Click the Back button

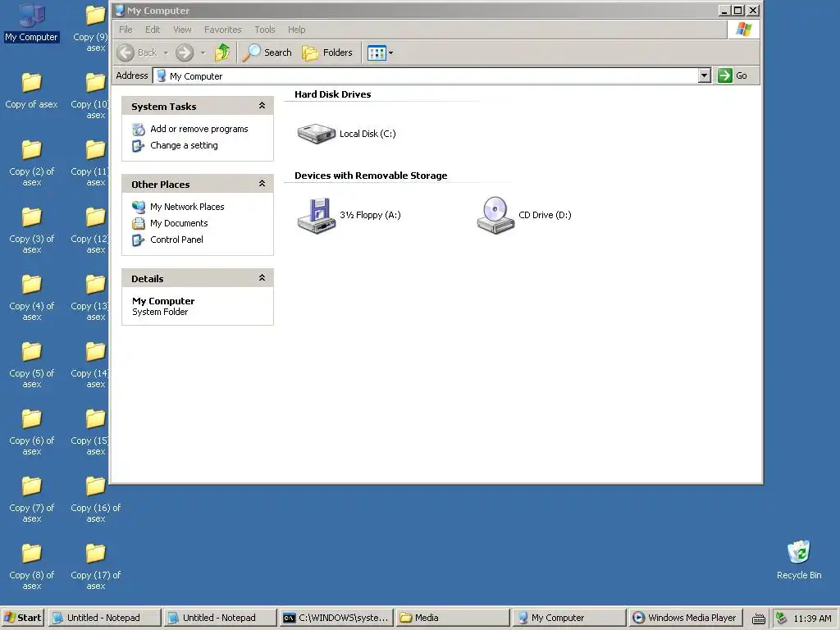tap(138, 52)
